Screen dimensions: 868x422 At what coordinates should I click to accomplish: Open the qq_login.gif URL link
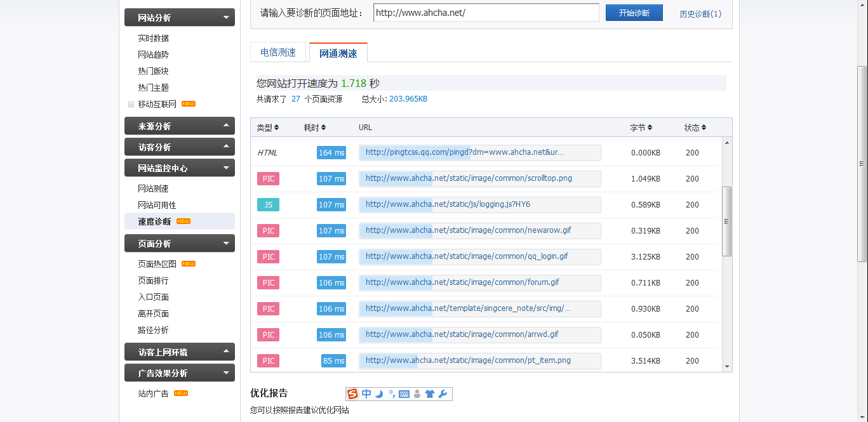(x=467, y=256)
